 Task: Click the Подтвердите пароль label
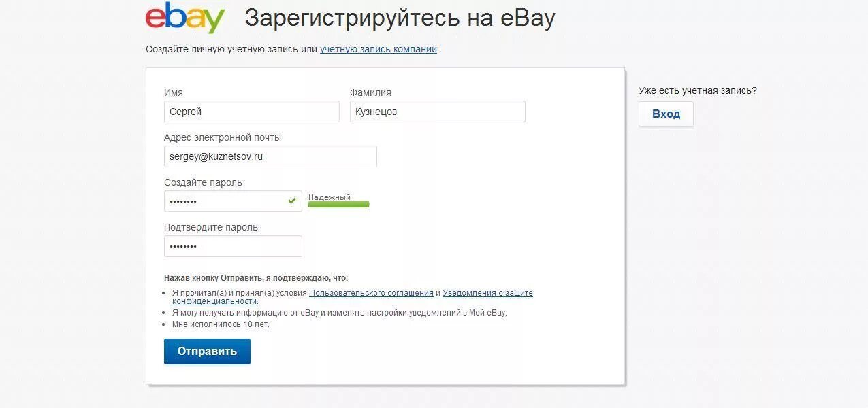click(x=211, y=227)
